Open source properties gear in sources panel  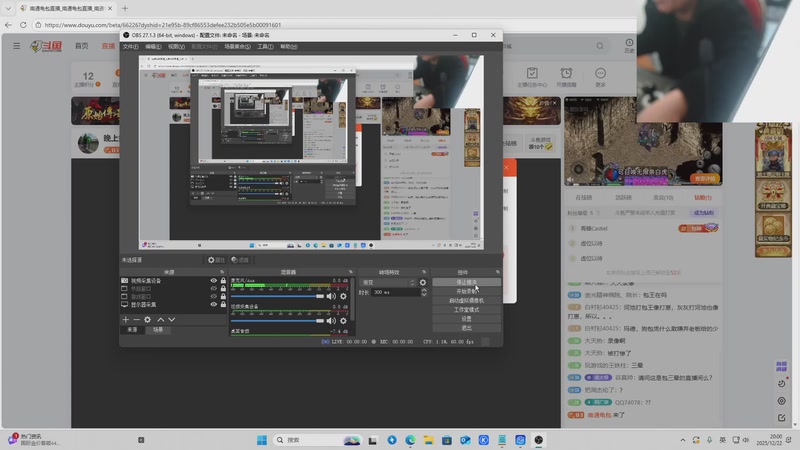148,320
